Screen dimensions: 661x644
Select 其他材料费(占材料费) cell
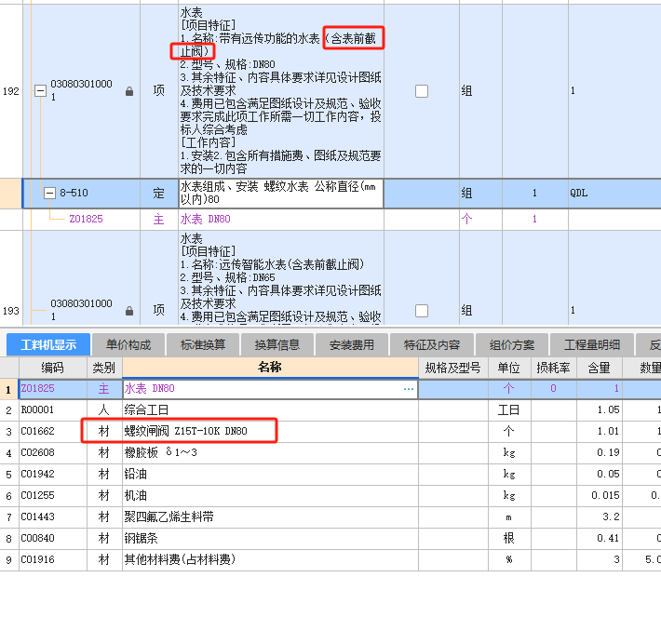coord(270,560)
